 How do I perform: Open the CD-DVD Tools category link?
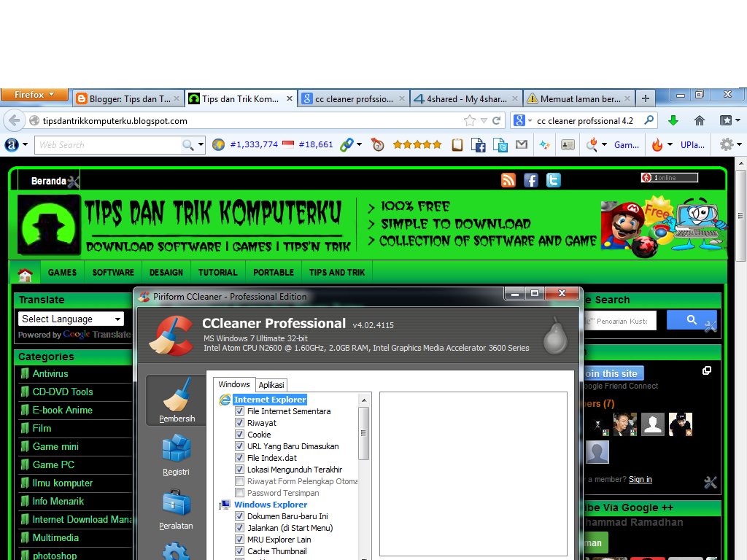tap(63, 392)
